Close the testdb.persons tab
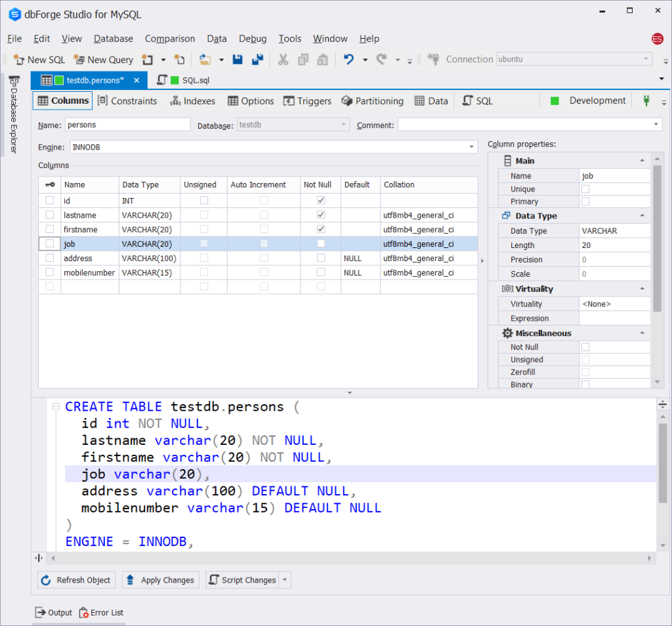This screenshot has height=626, width=672. pos(136,80)
